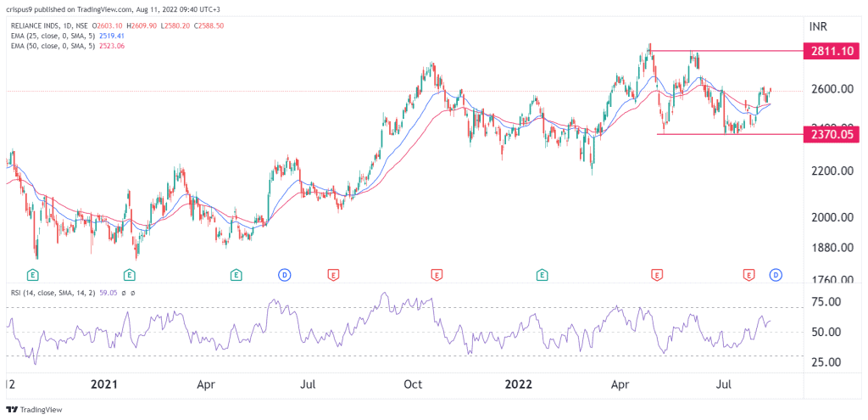Image resolution: width=868 pixels, height=420 pixels.
Task: Click the blue D dividend marker before July 2021
Action: point(285,274)
